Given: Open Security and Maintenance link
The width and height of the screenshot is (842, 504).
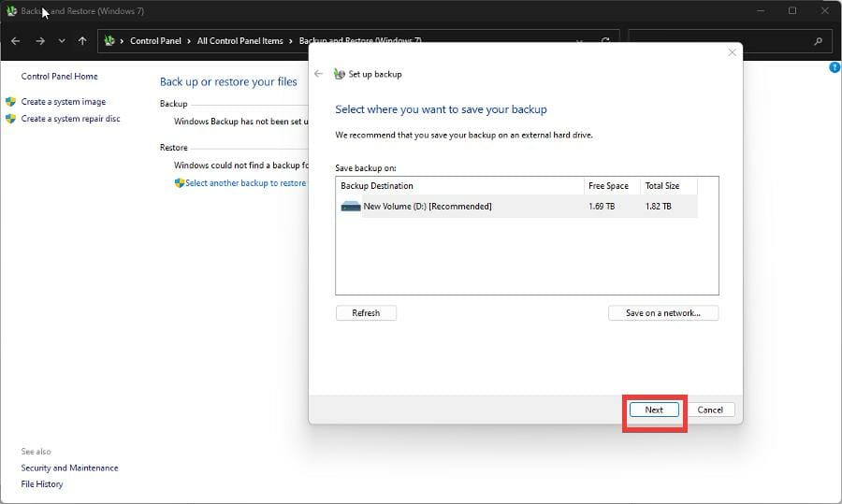Looking at the screenshot, I should (x=69, y=468).
